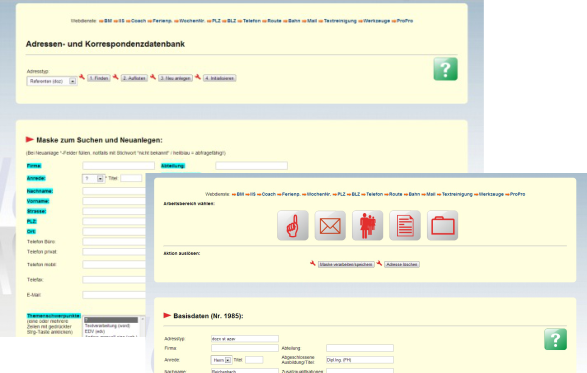
Task: Click the wrench icon before 4. Initialisieren
Action: click(x=198, y=77)
